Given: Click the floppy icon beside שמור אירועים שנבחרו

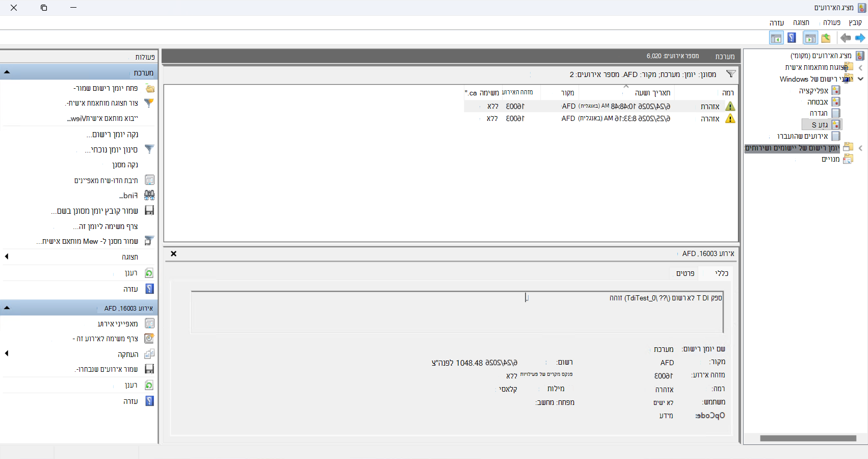Looking at the screenshot, I should click(x=149, y=369).
